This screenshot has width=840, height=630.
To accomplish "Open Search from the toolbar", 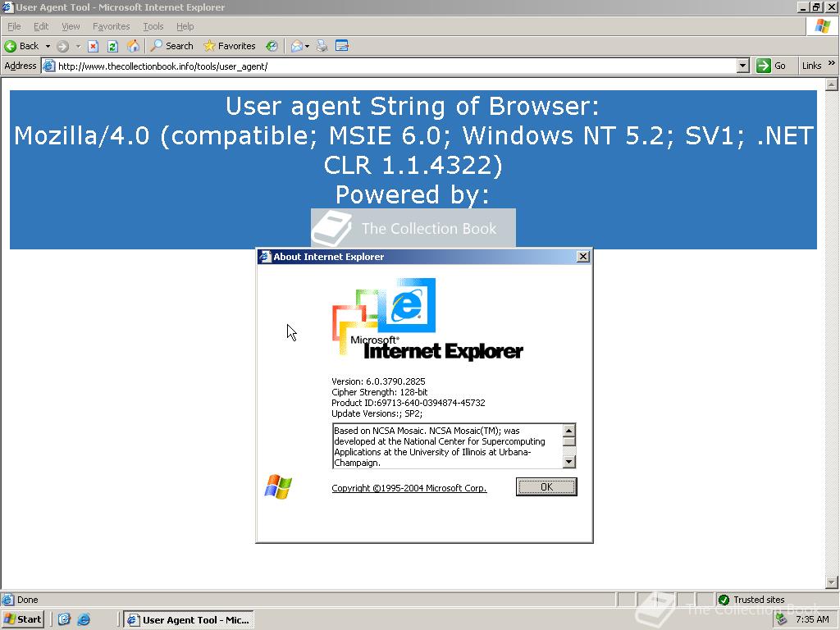I will click(172, 46).
